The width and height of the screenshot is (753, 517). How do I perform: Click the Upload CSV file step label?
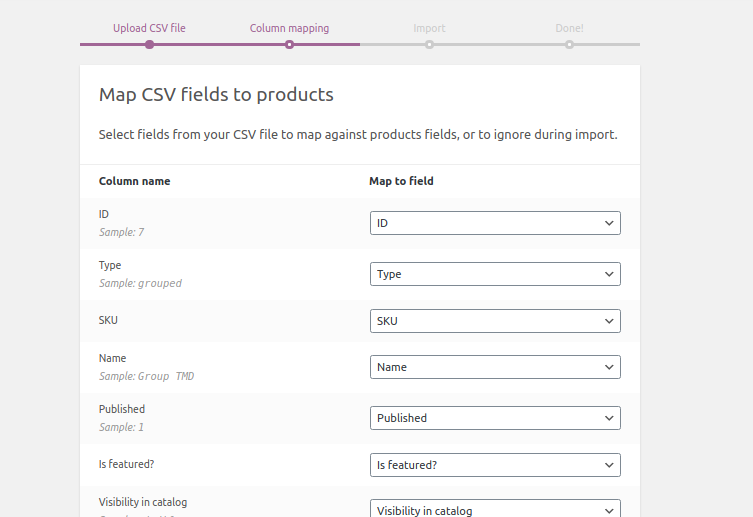coord(149,28)
